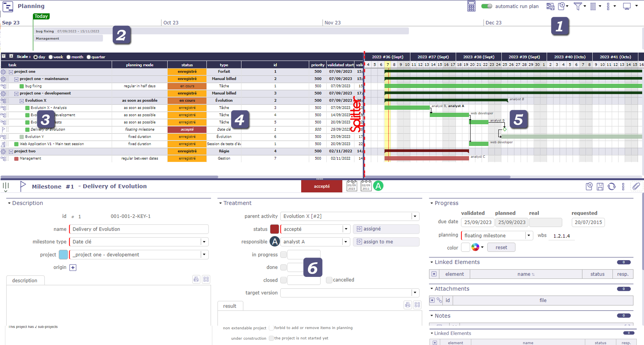Open the funnel filter icon
The image size is (644, 345).
coord(578,6)
